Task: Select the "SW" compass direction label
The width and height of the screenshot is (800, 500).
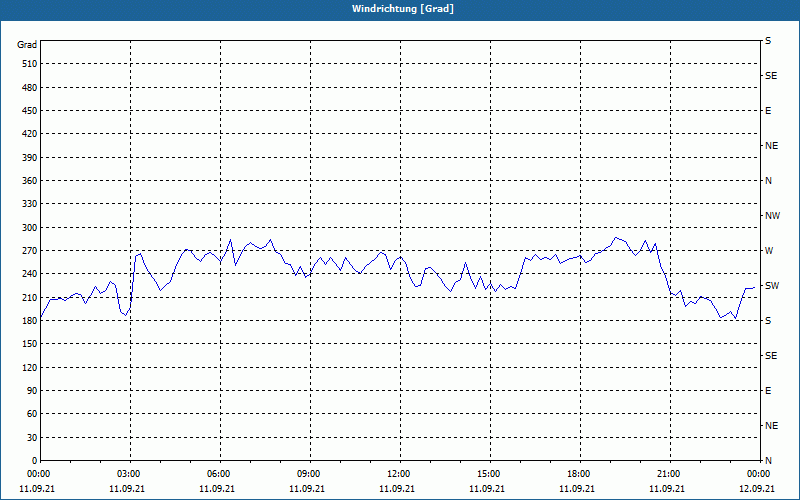Action: [x=772, y=286]
